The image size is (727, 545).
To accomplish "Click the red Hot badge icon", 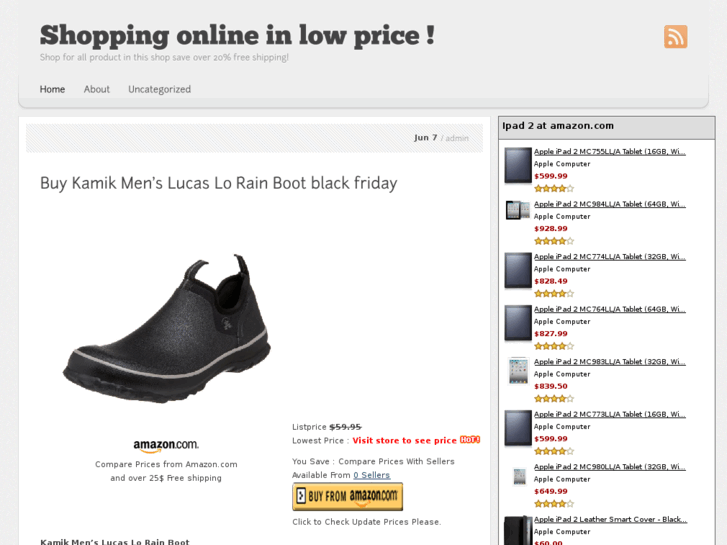I will [470, 440].
